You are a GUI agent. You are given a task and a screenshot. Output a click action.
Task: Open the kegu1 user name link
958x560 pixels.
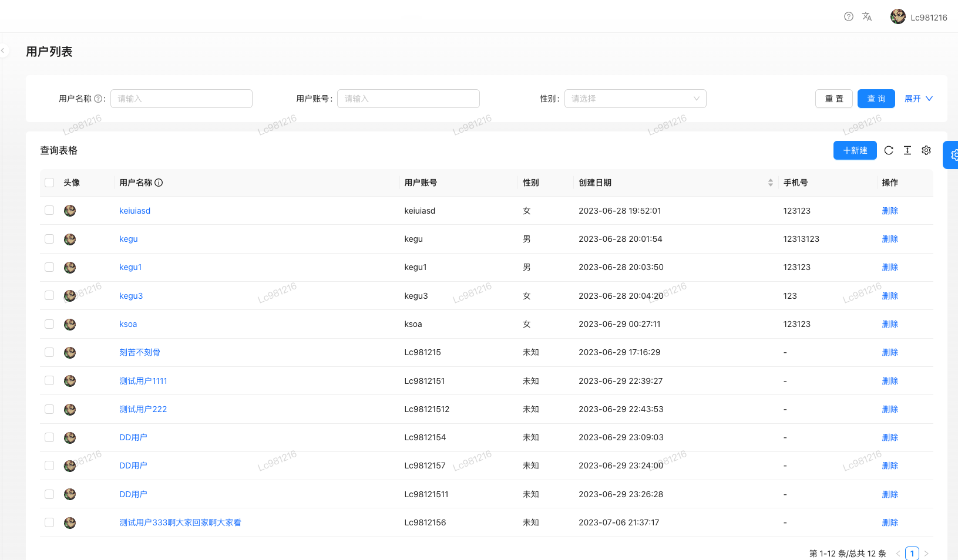[130, 267]
